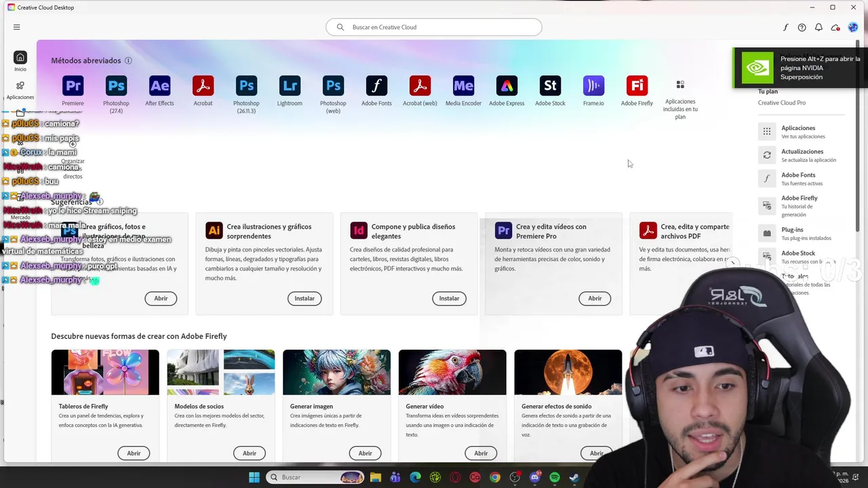Image resolution: width=868 pixels, height=488 pixels.
Task: Click Abrir on the Premiere Pro card
Action: click(x=595, y=298)
